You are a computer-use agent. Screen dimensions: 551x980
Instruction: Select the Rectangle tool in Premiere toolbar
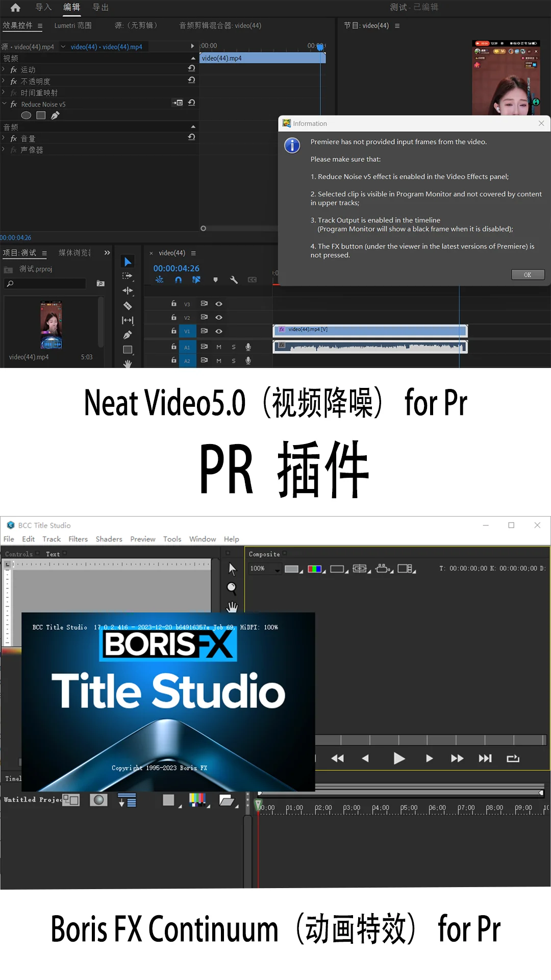pos(128,350)
